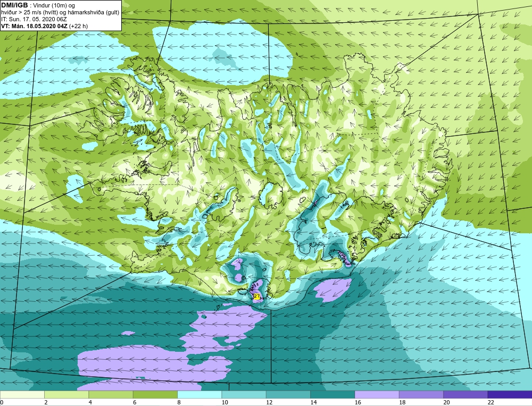Click the legend scale value 10
Screen dimensions: 532x406
pyautogui.click(x=225, y=402)
